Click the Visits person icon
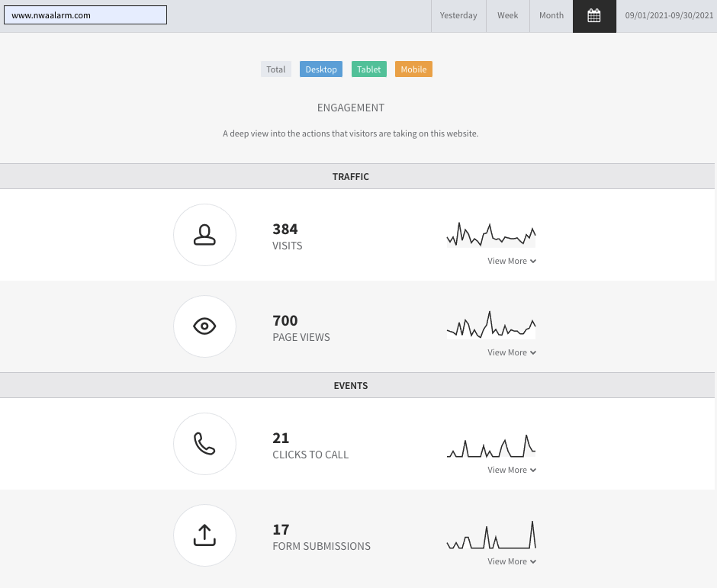This screenshot has width=717, height=588. coord(204,235)
